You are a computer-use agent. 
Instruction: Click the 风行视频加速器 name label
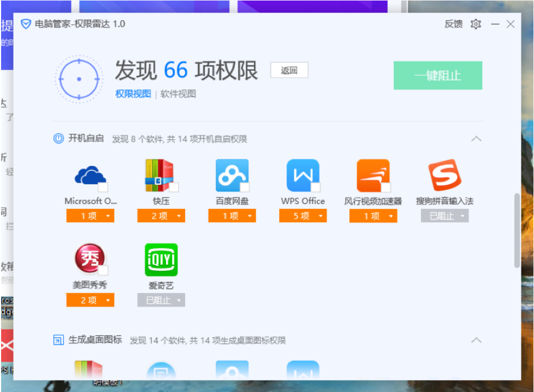click(373, 202)
